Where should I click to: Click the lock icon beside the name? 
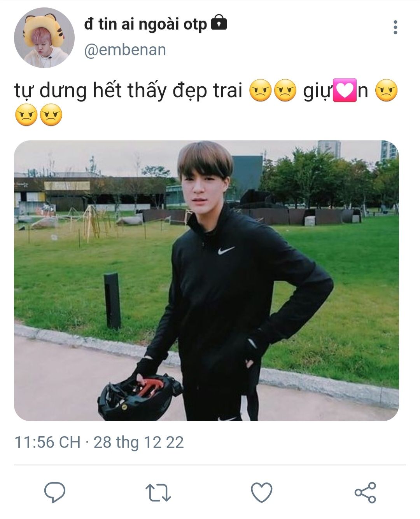219,23
